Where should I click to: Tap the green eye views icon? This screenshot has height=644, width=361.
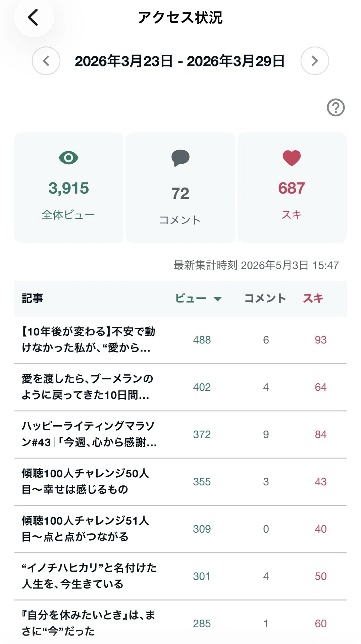68,158
